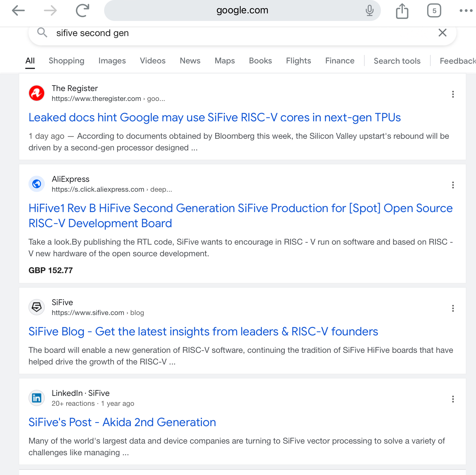Click the Feedback link
476x475 pixels.
click(458, 61)
